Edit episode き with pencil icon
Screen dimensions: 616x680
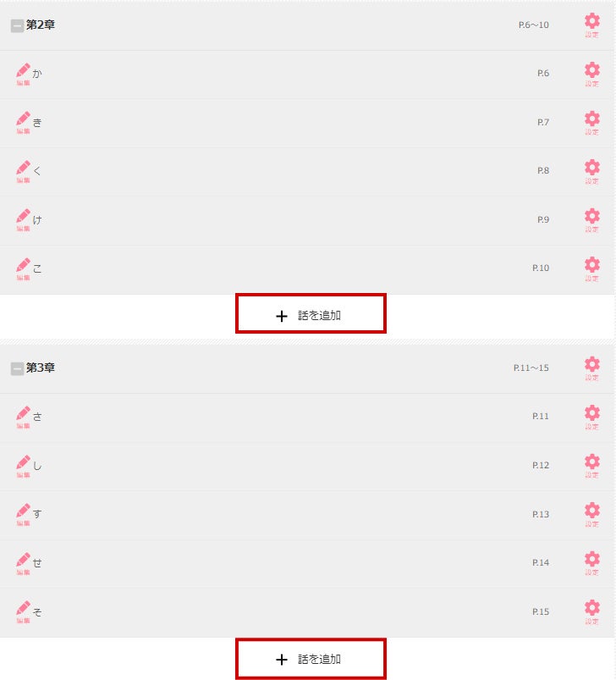[23, 123]
